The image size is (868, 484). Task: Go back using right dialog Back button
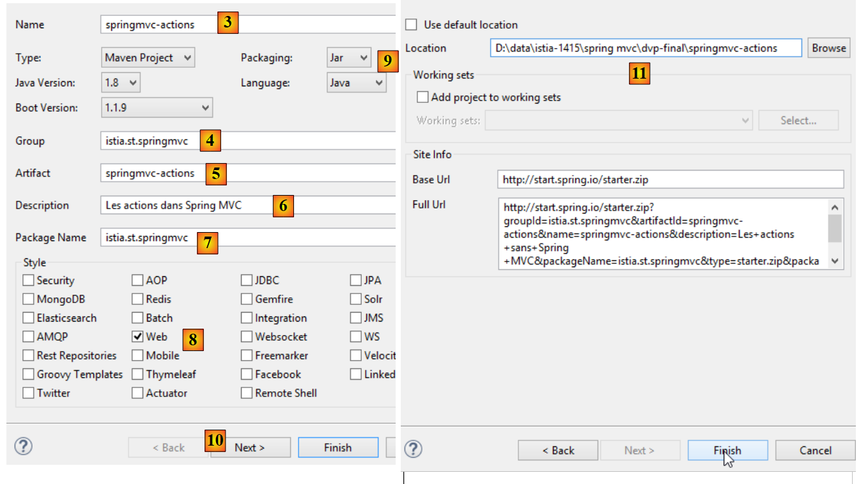(557, 450)
